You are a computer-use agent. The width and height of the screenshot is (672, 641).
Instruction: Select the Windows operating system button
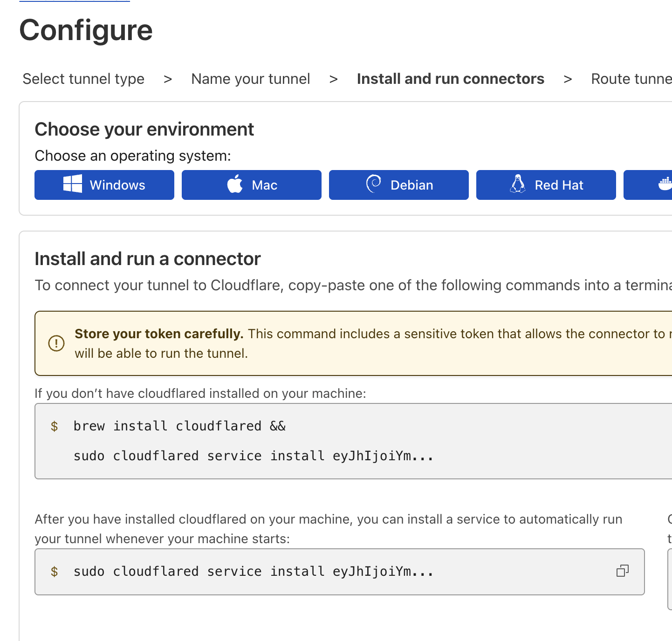click(104, 185)
